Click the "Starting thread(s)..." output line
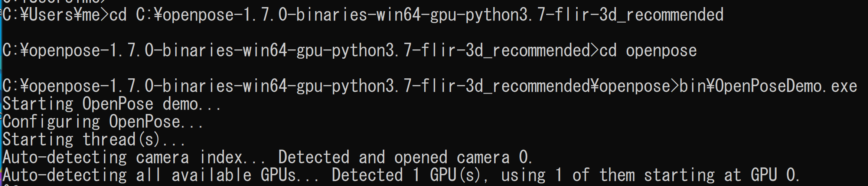This screenshot has width=868, height=186. [94, 140]
